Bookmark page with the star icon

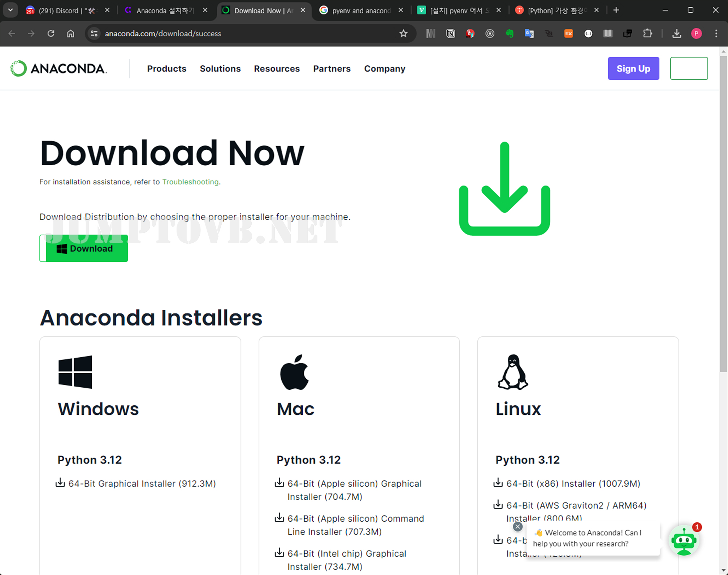(x=403, y=34)
